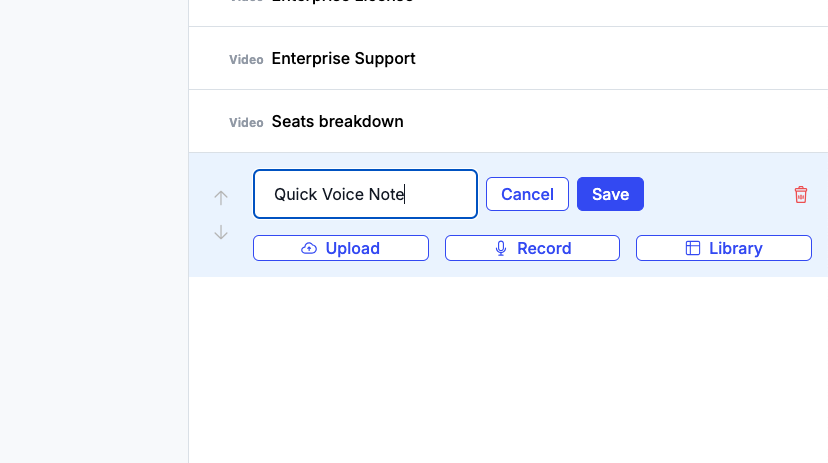
Task: Click the Library grid icon
Action: point(693,248)
